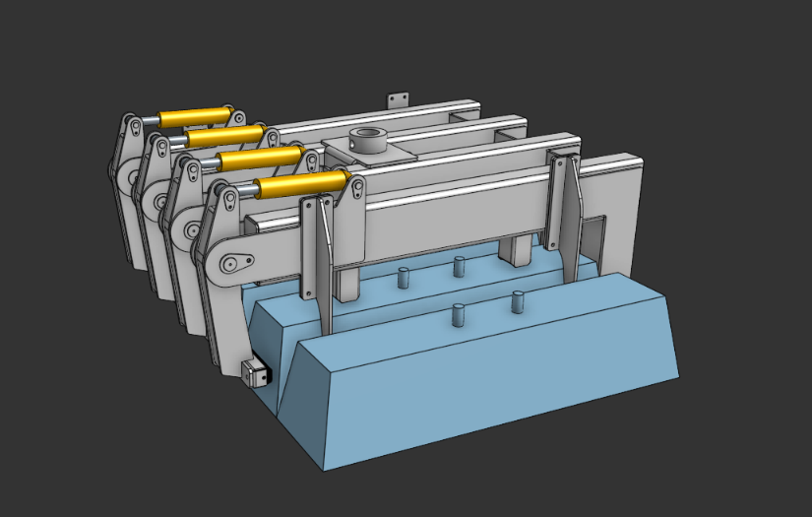Select the small sensor block at the lower-left arm end

pos(256,374)
